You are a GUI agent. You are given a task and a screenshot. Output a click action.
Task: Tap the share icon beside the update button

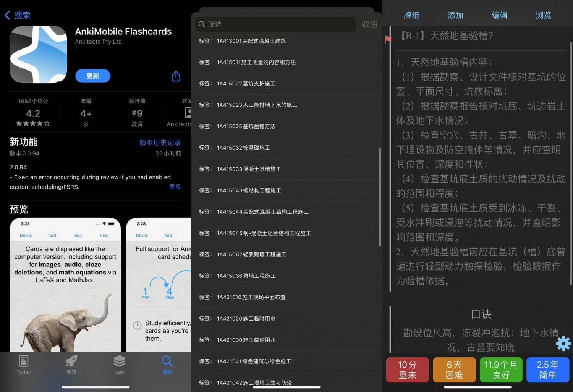tap(176, 76)
